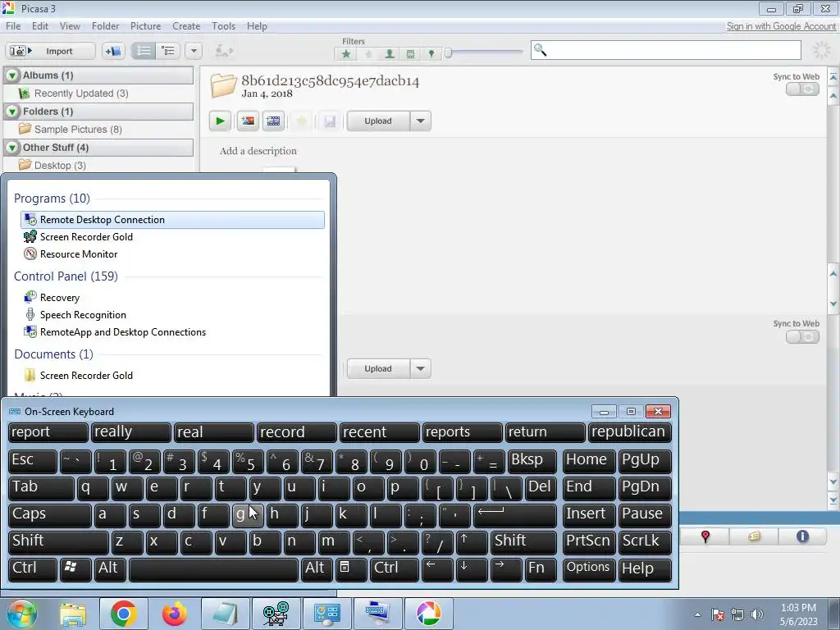
Task: Open Speech Recognition result
Action: (x=172, y=314)
